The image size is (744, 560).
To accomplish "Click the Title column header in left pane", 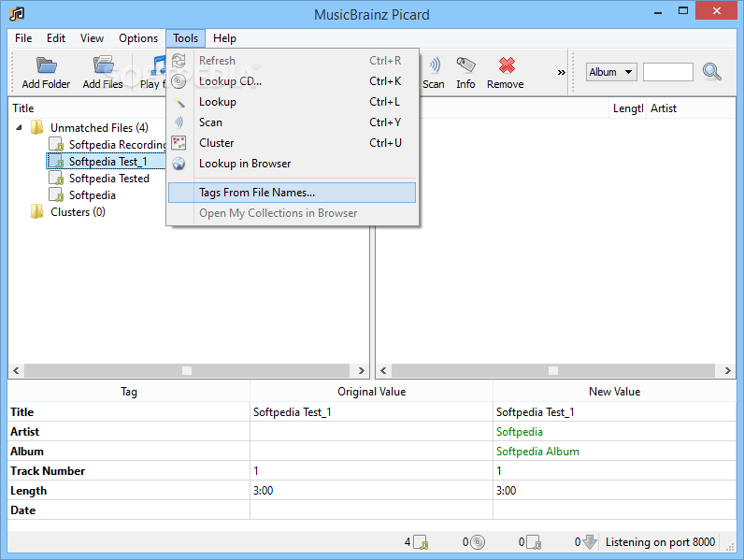I will [23, 108].
